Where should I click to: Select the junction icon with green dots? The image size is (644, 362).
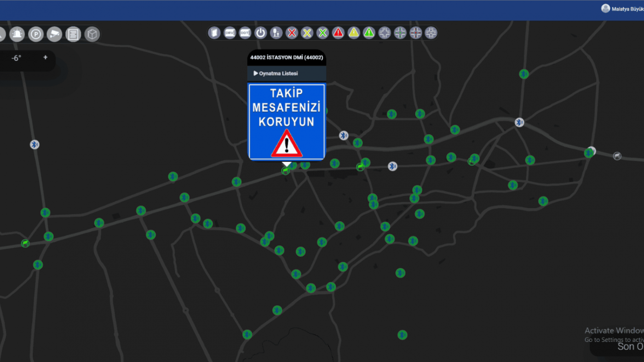point(400,33)
